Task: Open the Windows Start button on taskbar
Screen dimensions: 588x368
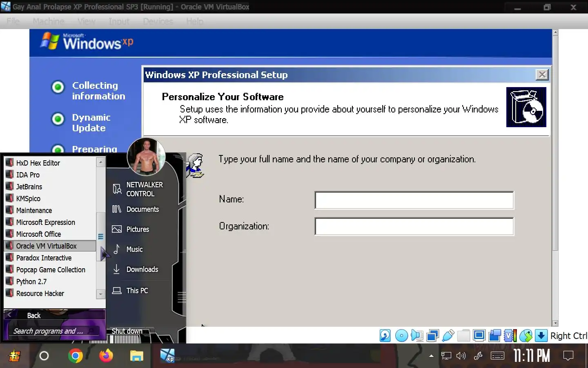Action: (15, 356)
